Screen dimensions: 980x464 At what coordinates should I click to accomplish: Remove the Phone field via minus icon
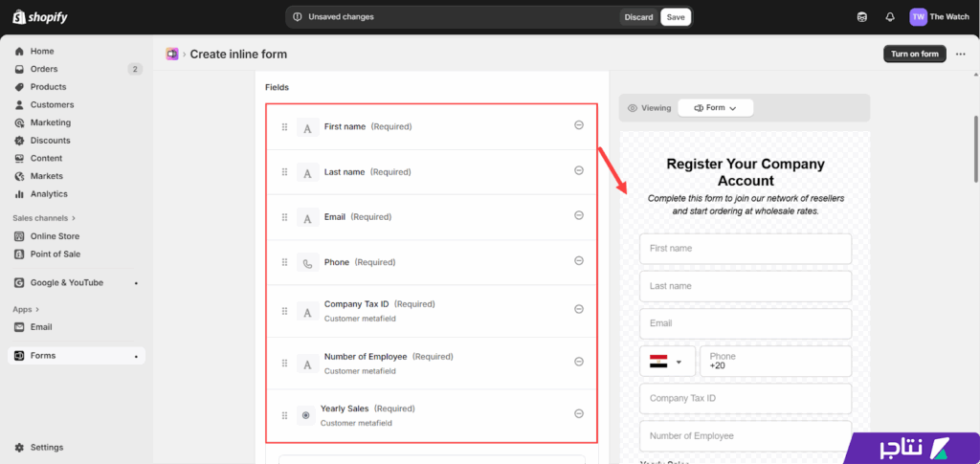(x=579, y=261)
